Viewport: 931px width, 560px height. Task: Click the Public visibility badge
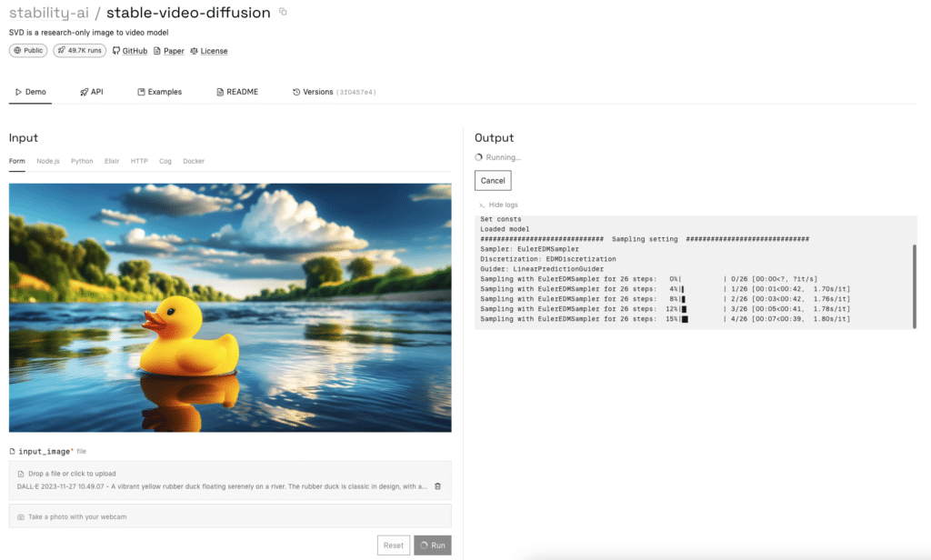coord(28,51)
